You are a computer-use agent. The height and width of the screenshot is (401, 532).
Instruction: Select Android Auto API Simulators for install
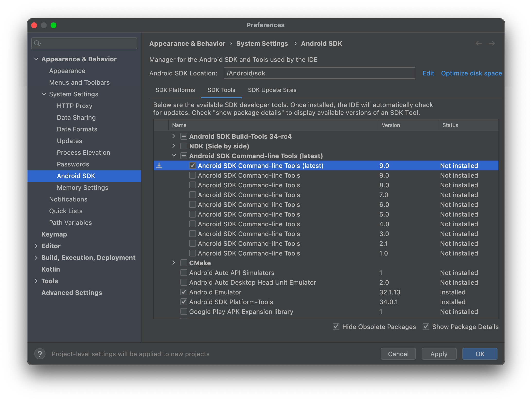pos(184,273)
